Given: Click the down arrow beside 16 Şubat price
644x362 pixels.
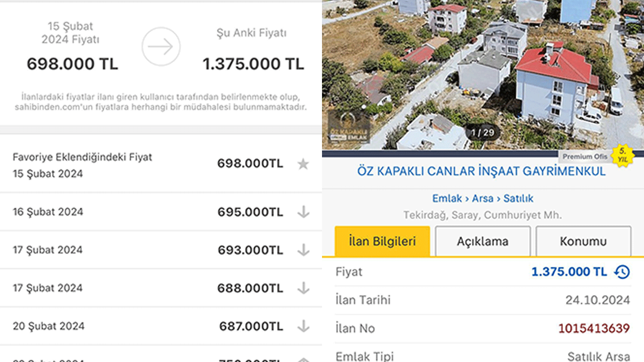Looking at the screenshot, I should (303, 212).
